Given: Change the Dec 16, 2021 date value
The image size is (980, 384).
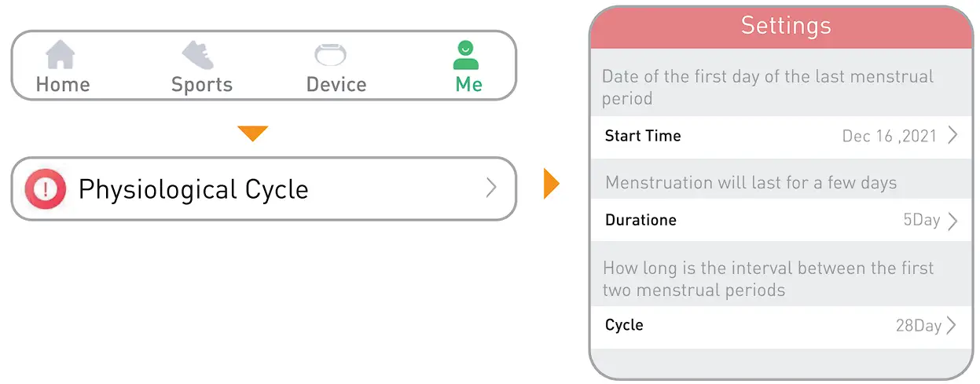Looking at the screenshot, I should point(889,137).
